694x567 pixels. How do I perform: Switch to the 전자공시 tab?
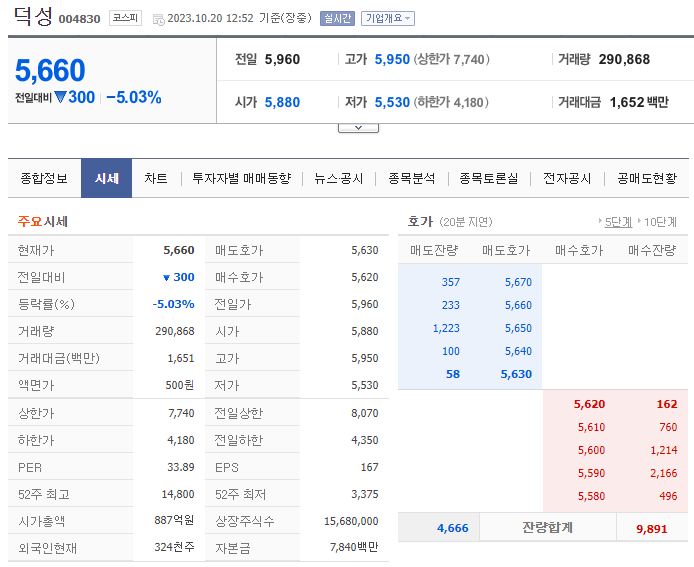(567, 178)
